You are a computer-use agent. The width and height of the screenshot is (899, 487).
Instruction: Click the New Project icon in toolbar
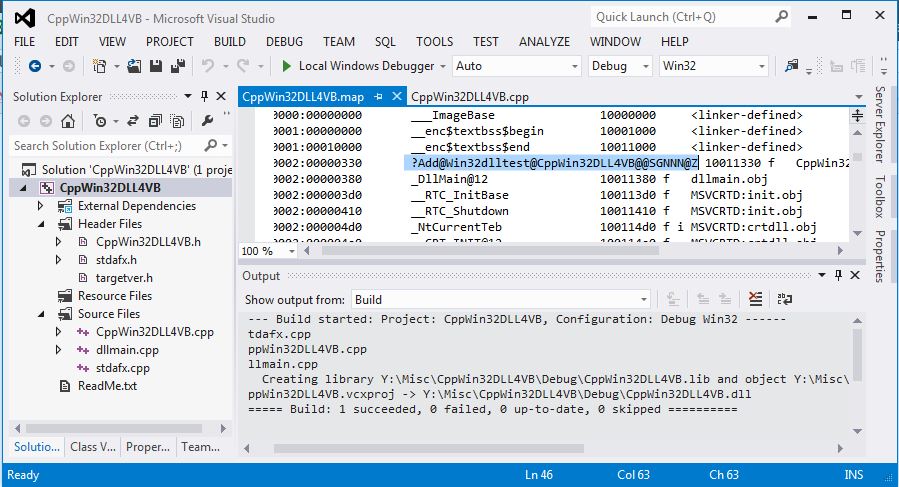tap(99, 66)
